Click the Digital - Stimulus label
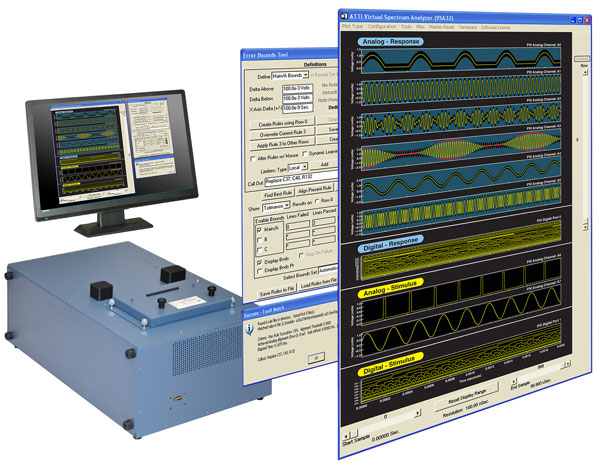600x464 pixels. (390, 366)
